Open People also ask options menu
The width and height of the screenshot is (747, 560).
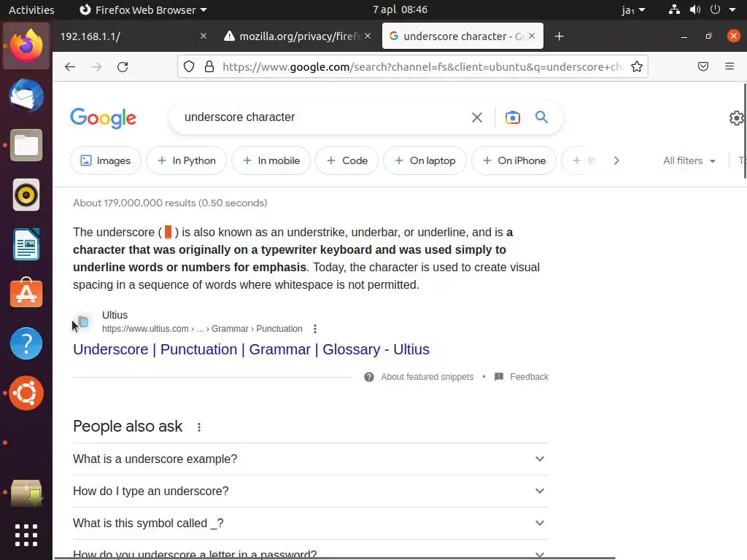[199, 427]
